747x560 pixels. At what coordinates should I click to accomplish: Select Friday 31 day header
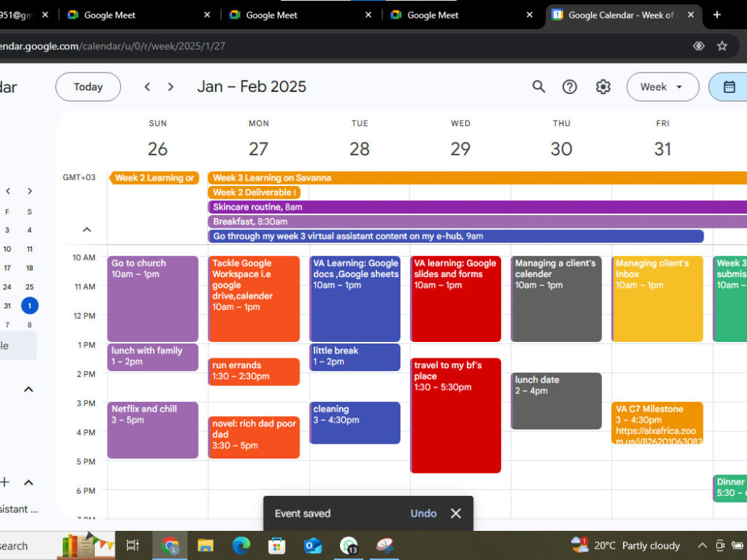pos(663,149)
